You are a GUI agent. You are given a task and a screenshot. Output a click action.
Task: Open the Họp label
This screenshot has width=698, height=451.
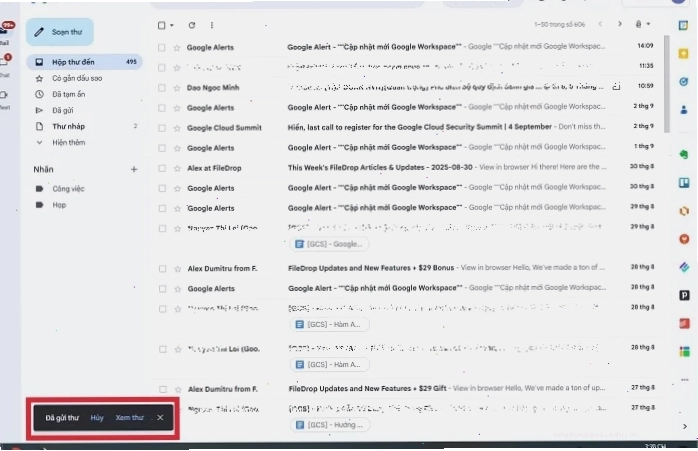point(59,205)
